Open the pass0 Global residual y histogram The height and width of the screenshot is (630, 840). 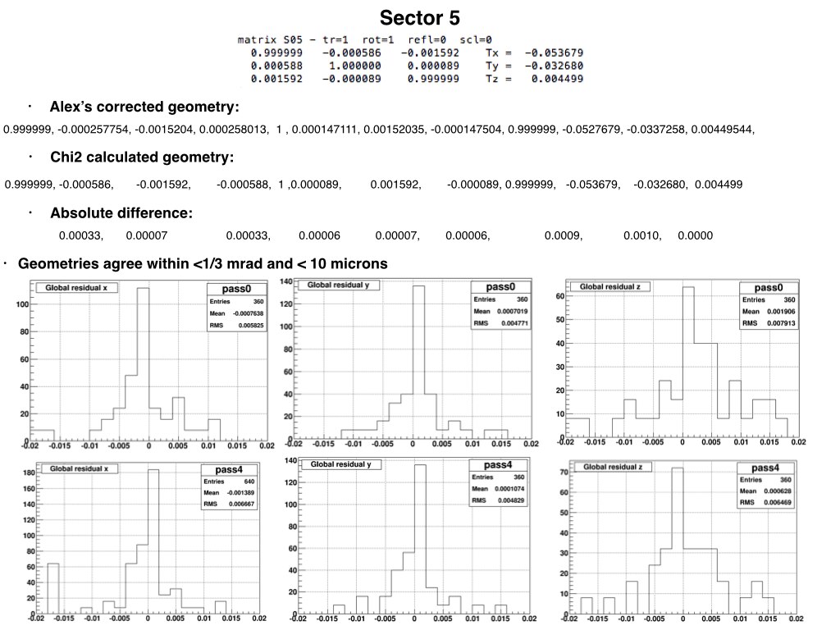409,363
